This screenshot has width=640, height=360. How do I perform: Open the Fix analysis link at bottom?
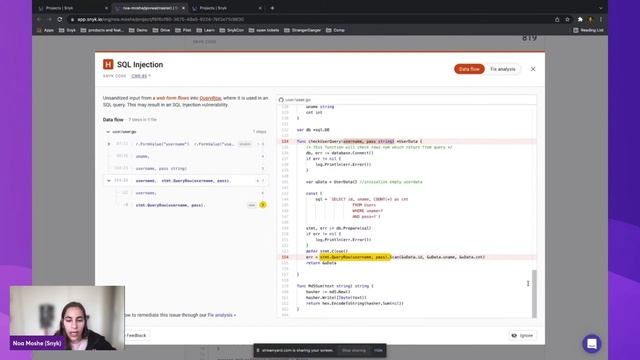pyautogui.click(x=221, y=315)
